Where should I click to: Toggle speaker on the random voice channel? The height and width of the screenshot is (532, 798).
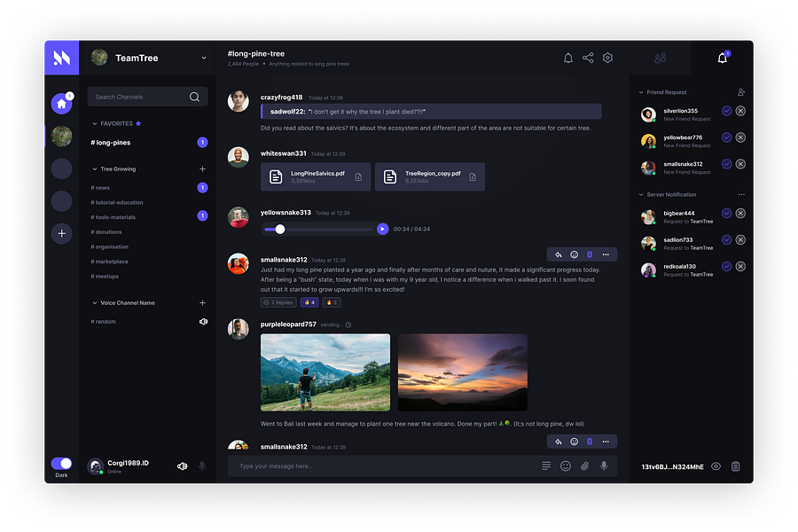click(203, 322)
